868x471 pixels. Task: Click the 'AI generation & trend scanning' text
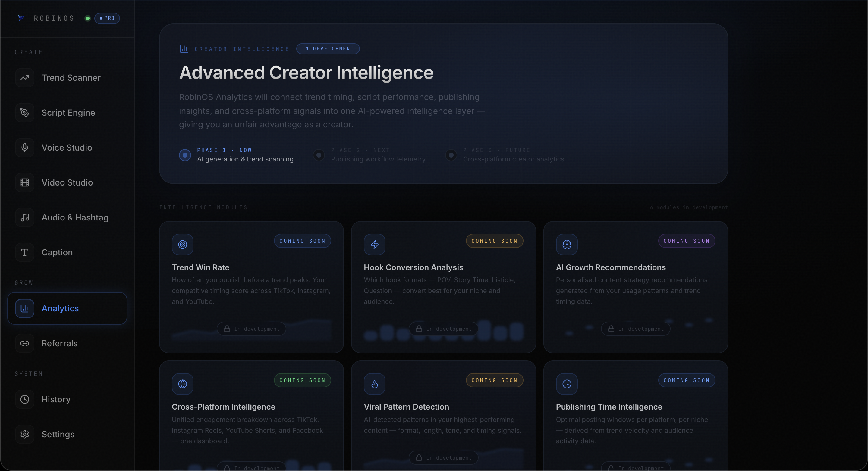click(245, 159)
